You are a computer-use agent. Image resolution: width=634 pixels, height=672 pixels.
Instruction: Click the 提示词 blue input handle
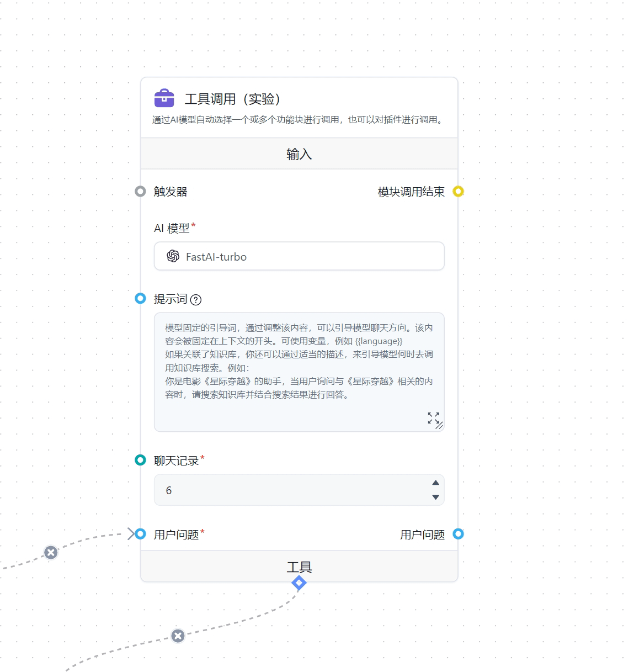(140, 299)
